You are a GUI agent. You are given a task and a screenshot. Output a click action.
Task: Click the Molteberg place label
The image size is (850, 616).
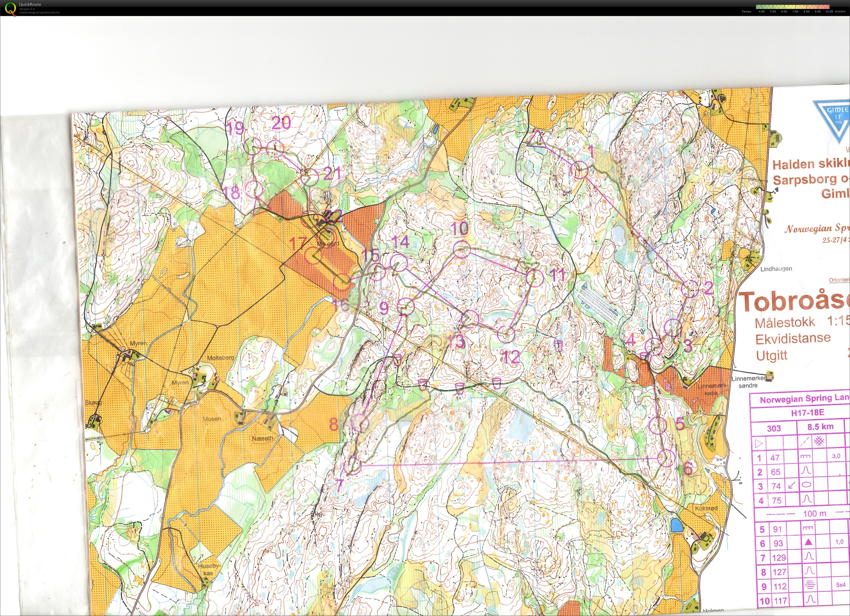(x=220, y=358)
